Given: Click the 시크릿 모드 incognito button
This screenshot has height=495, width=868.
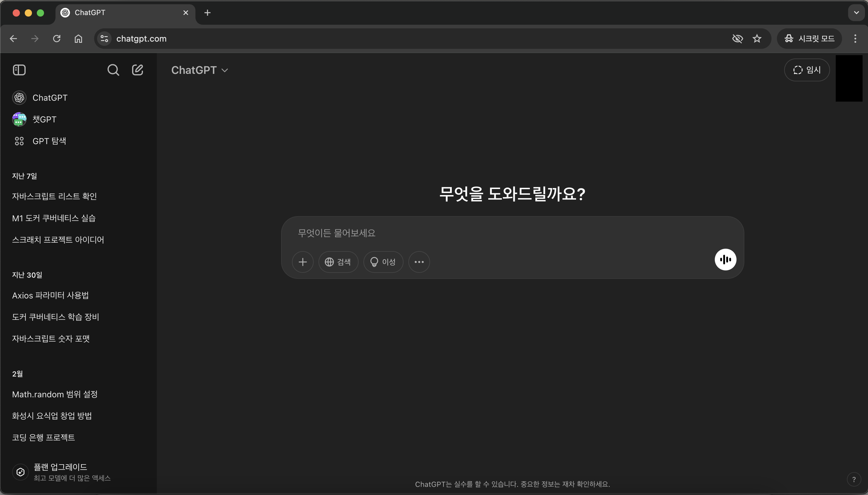Looking at the screenshot, I should (809, 39).
